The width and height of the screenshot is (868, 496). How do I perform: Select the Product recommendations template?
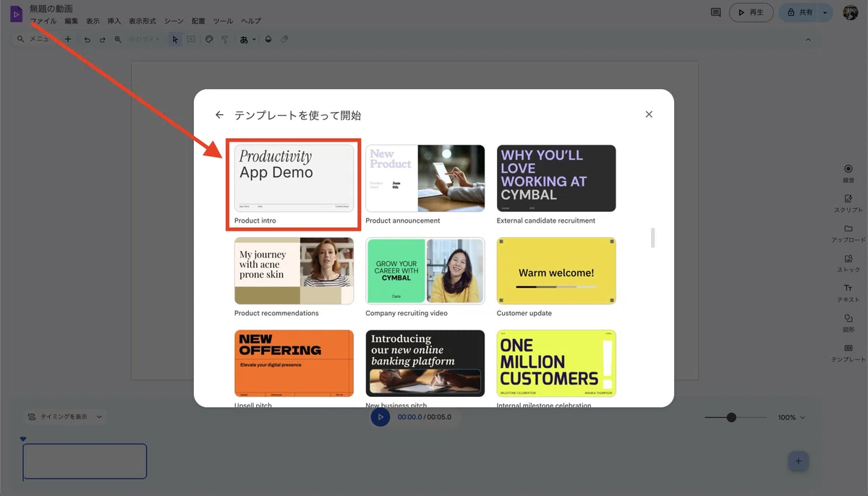click(294, 271)
